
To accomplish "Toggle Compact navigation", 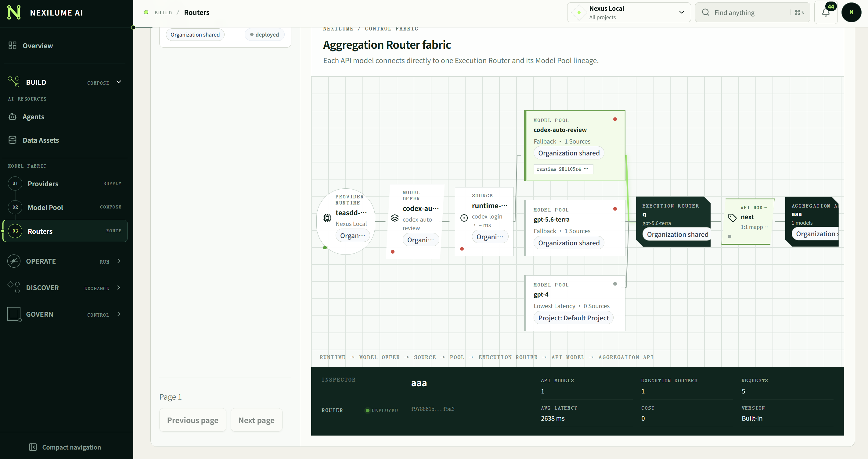I will click(65, 447).
